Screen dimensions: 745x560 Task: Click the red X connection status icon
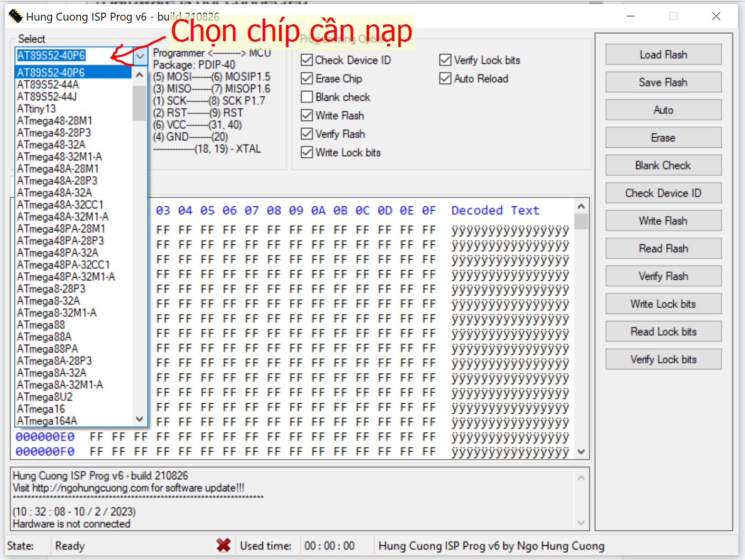(224, 545)
